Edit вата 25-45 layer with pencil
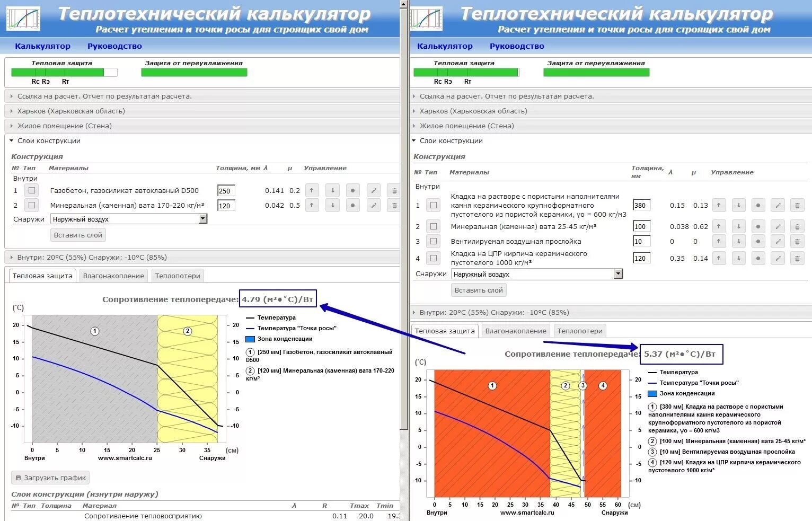 pos(778,226)
